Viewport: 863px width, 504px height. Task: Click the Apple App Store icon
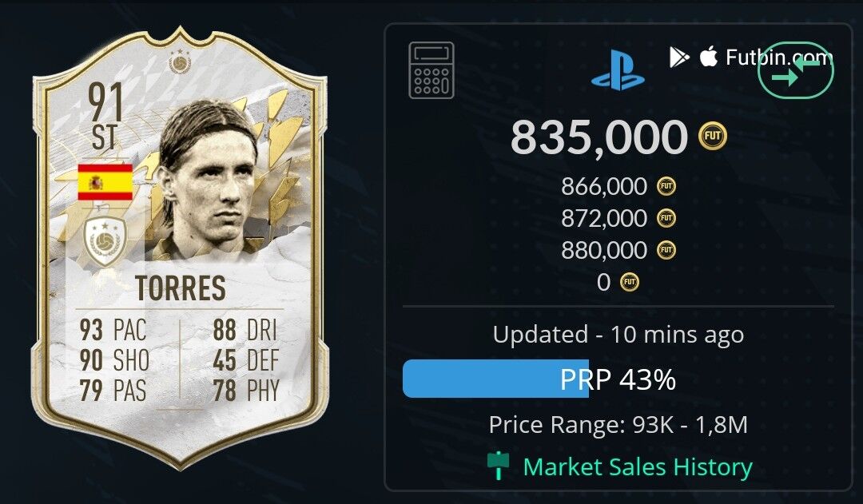pos(709,56)
